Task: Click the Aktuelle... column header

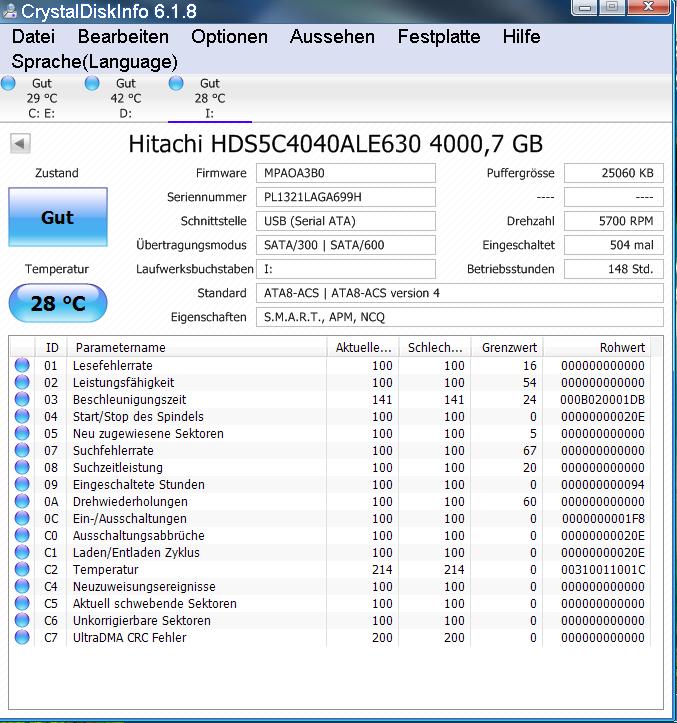Action: coord(363,347)
